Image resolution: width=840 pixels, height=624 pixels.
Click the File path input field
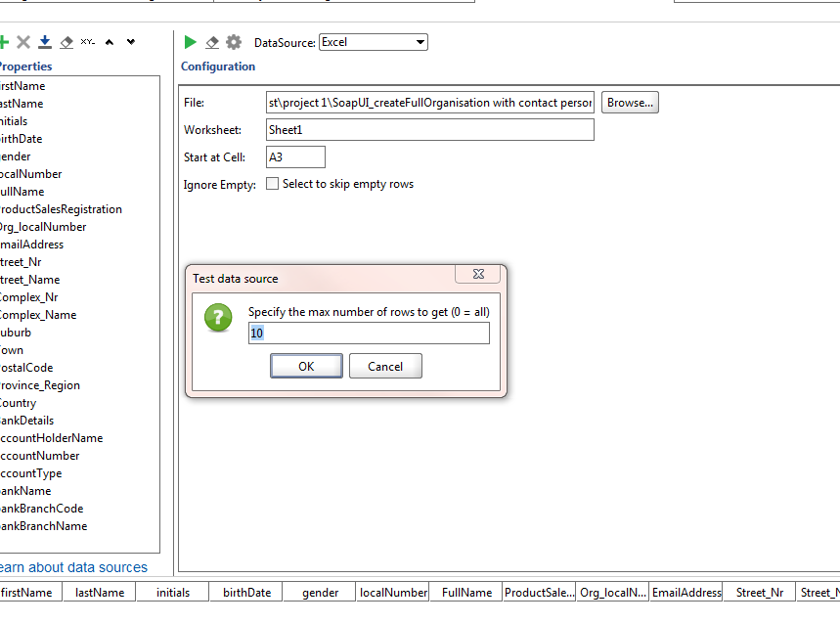[x=430, y=103]
